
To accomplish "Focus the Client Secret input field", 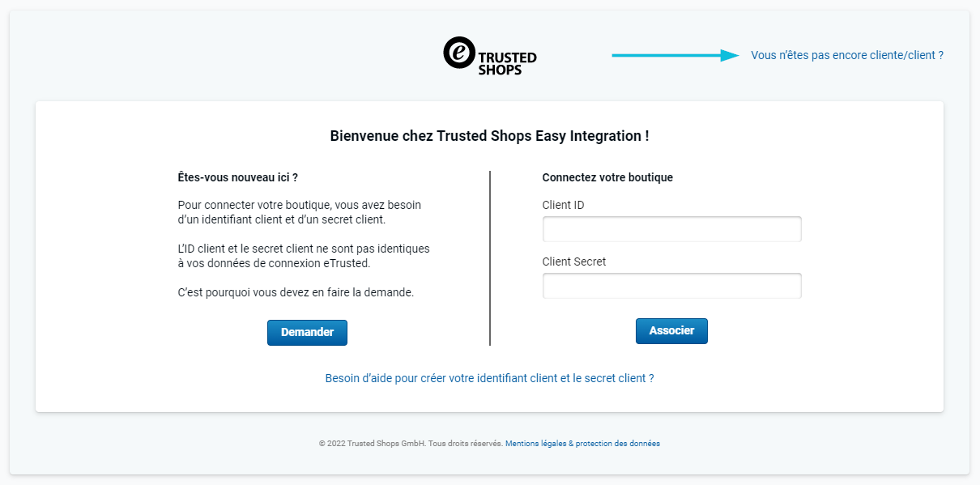I will click(671, 286).
